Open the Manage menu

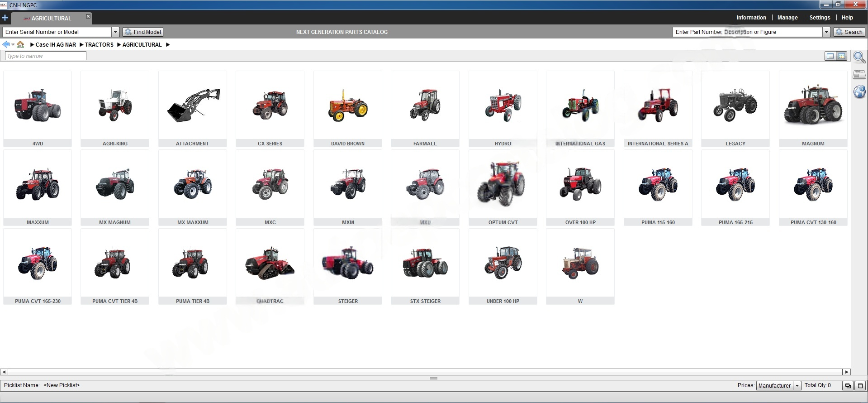787,18
